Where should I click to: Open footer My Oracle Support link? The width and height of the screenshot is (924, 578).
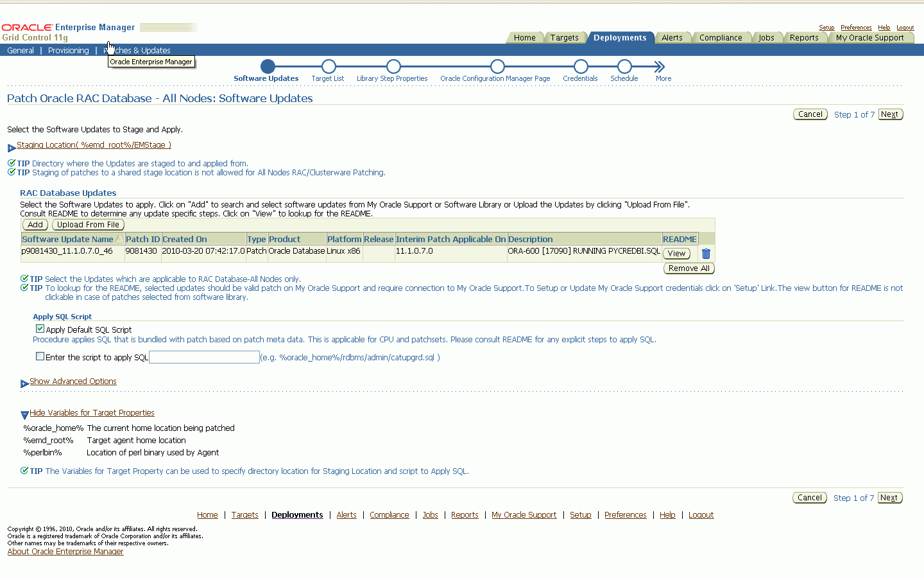[x=524, y=515]
